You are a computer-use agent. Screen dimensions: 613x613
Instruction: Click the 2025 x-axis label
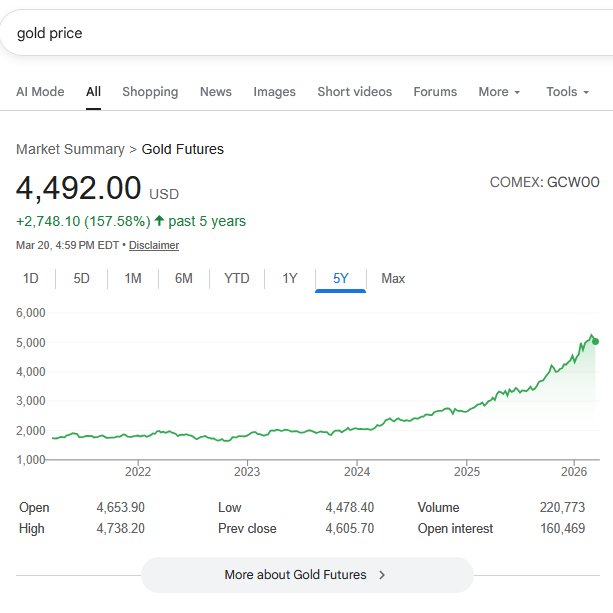[x=467, y=471]
